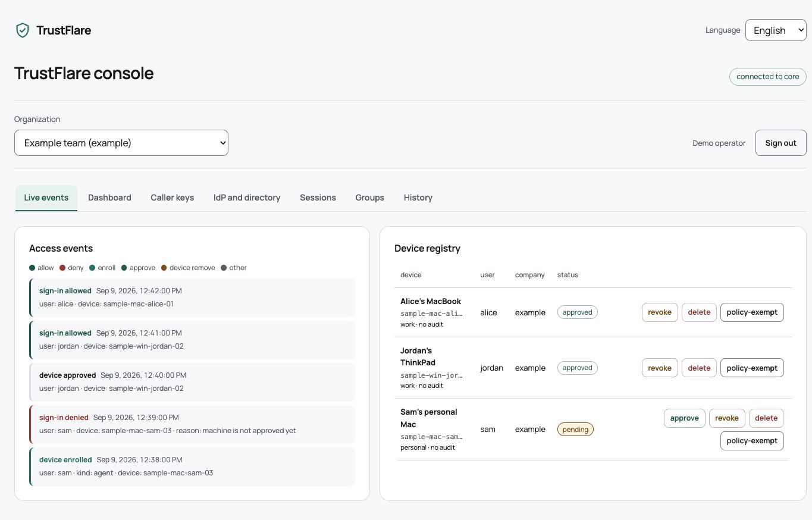
Task: Click user jordan in the device registry
Action: pyautogui.click(x=491, y=368)
